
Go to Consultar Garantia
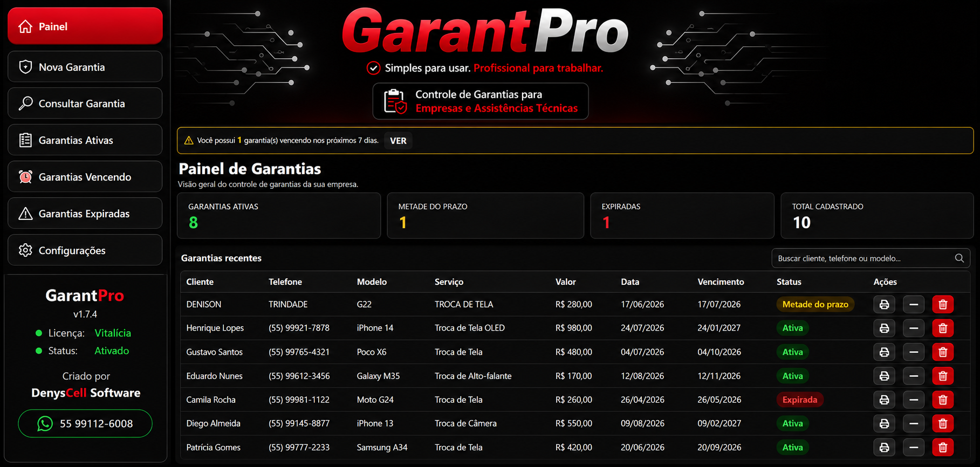click(85, 104)
